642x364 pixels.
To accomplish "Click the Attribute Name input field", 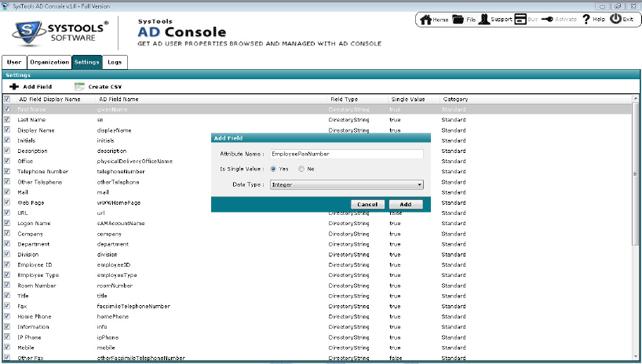I will [346, 154].
